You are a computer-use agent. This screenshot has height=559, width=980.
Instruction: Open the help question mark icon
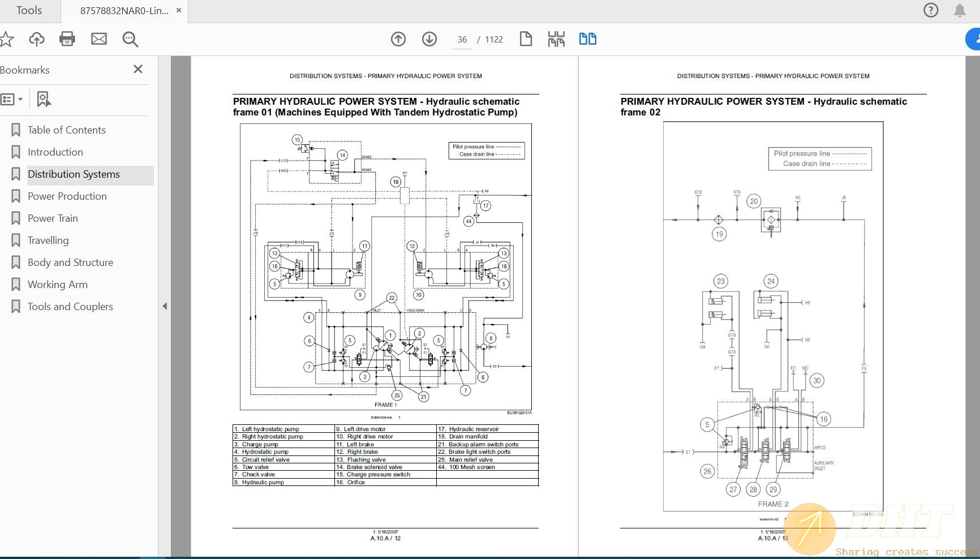[931, 10]
